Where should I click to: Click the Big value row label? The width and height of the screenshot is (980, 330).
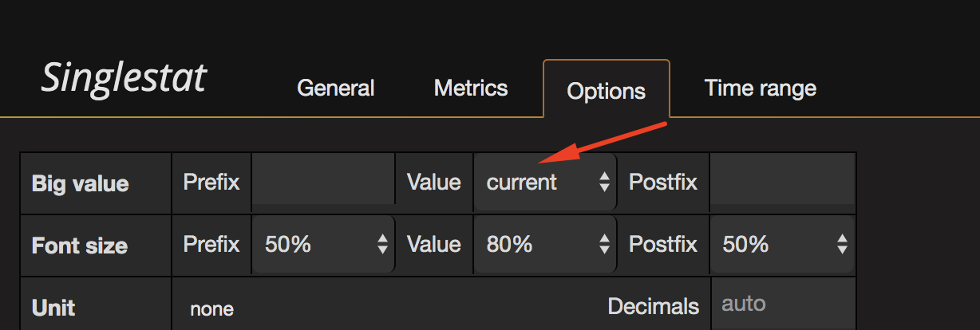[80, 183]
